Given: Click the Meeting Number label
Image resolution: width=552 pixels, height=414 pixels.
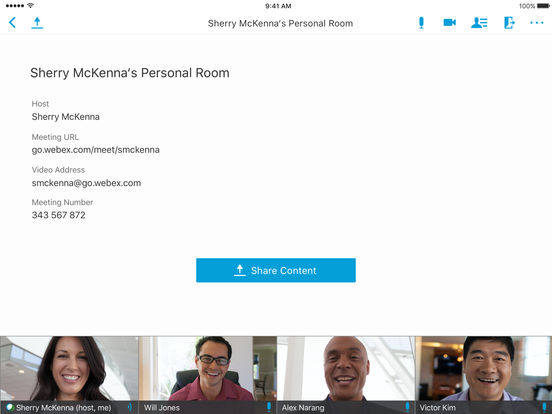Looking at the screenshot, I should 62,202.
